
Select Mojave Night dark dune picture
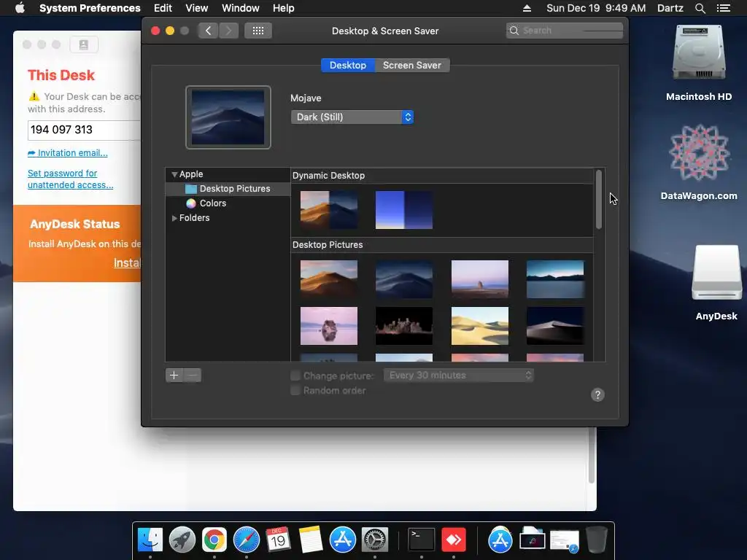(404, 279)
